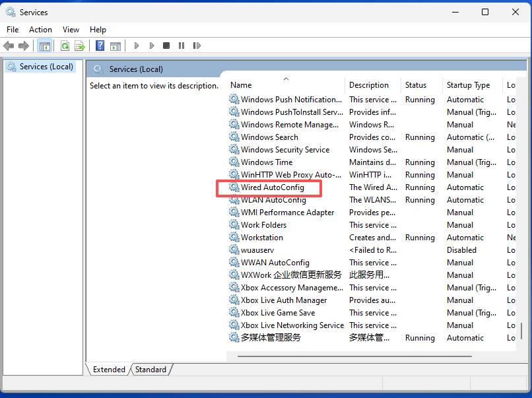532x398 pixels.
Task: Sort services by the Name column header
Action: (242, 85)
